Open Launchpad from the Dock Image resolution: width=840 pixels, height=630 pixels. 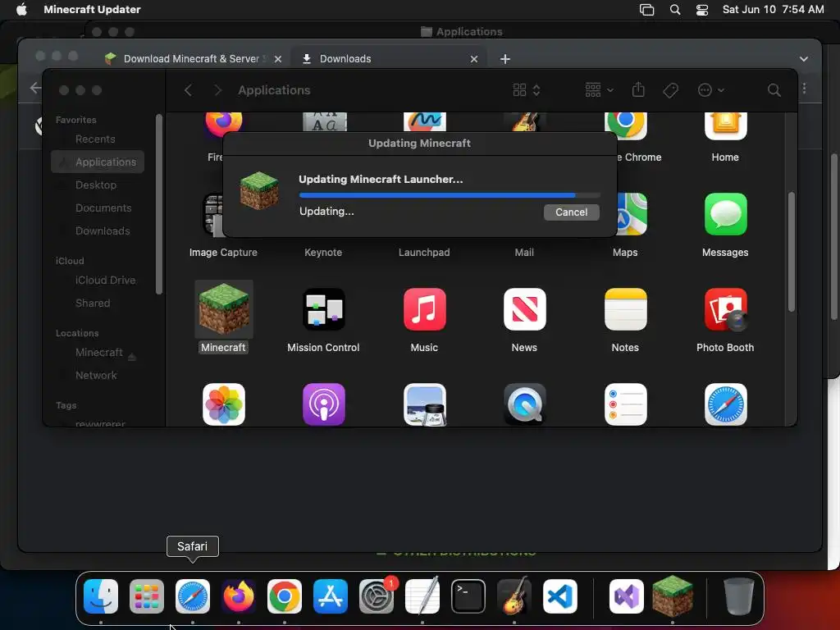click(147, 596)
